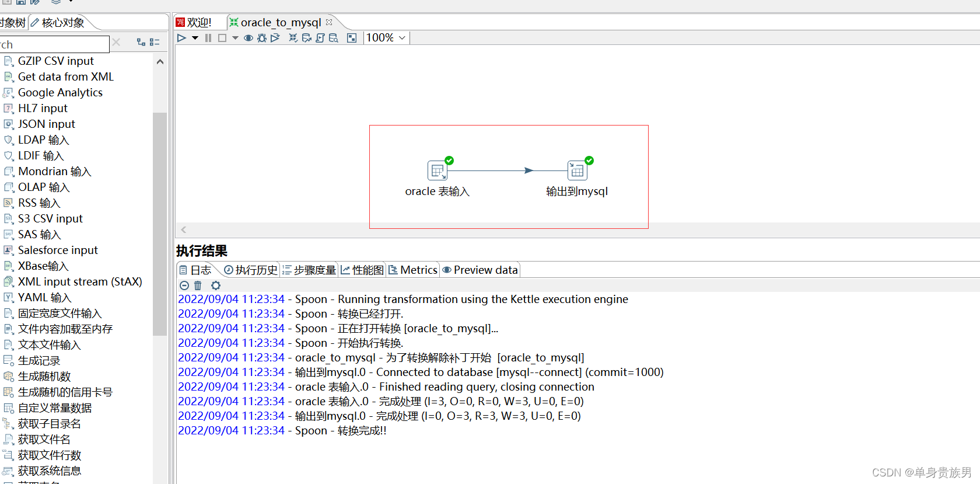The image size is (980, 484).
Task: Open the Metrics tab
Action: pos(413,270)
